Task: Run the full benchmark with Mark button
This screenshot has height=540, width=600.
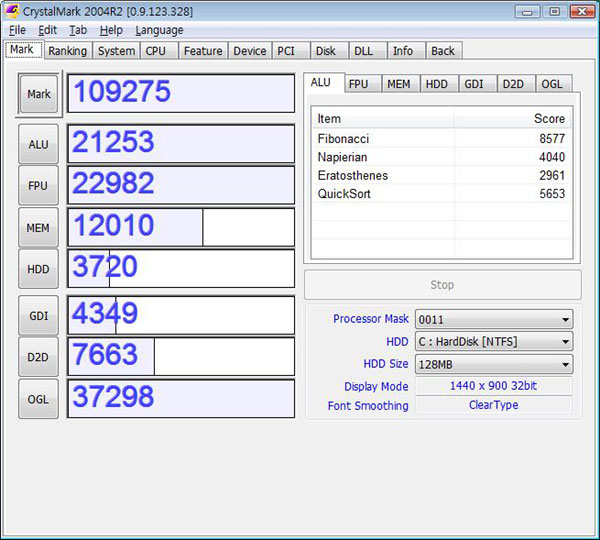Action: (x=39, y=94)
